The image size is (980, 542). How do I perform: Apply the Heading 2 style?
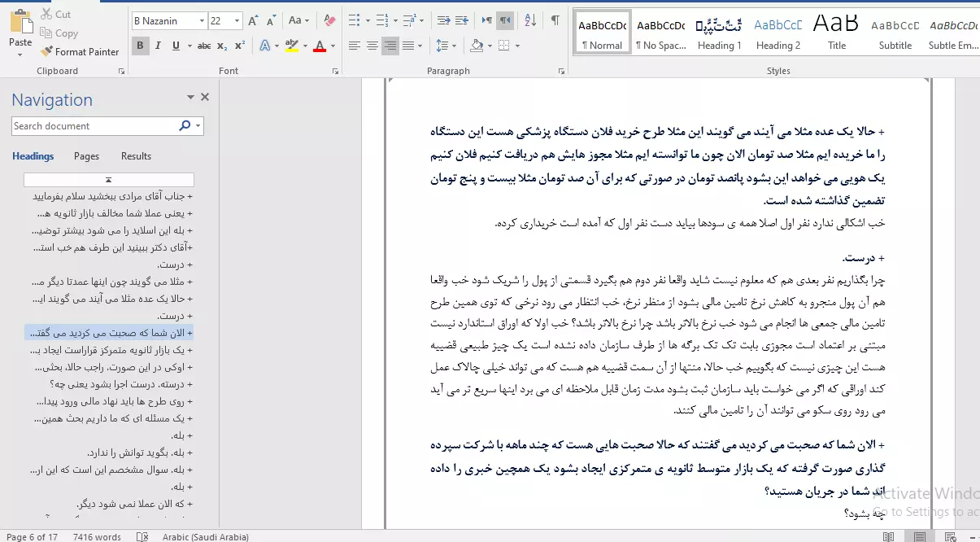point(777,33)
